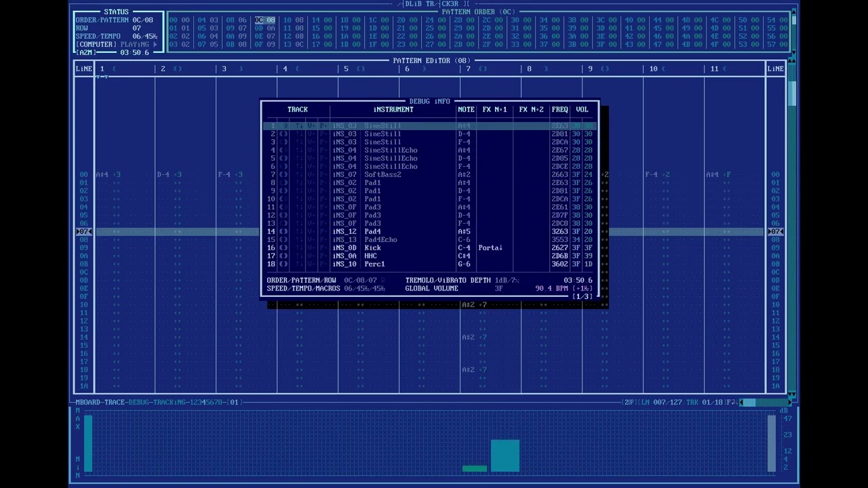Click track 7 header marker in Pattern Editor
Viewport: 868px width, 488px height.
point(483,69)
